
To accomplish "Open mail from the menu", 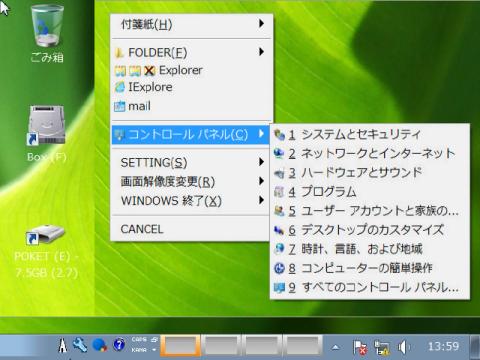I will (192, 106).
